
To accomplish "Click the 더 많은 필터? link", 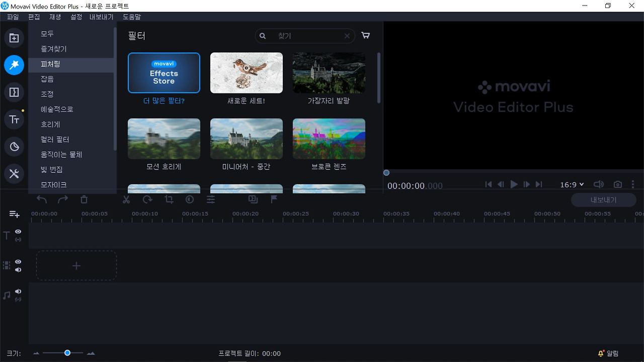I will 164,101.
